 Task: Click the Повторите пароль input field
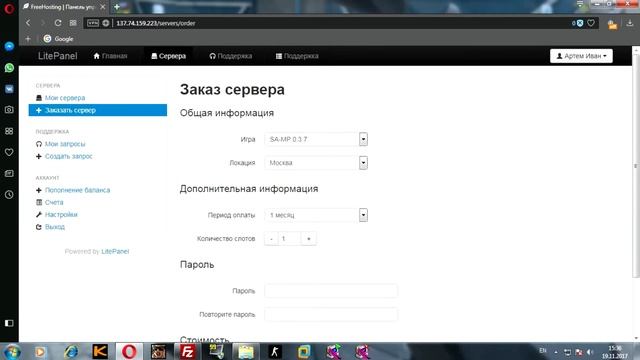[x=331, y=315]
